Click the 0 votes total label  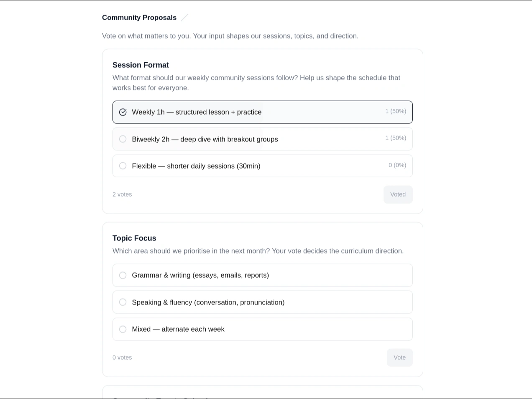click(122, 358)
